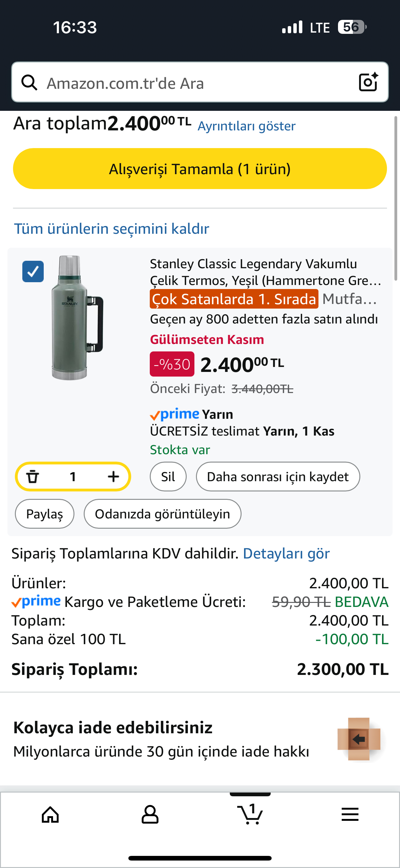
Task: Tap the search magnifier icon
Action: click(x=30, y=83)
